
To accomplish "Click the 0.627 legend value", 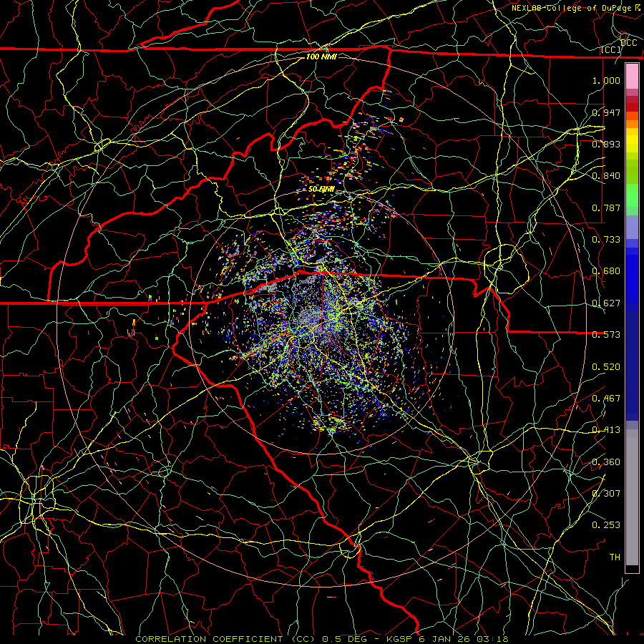I will coord(606,303).
